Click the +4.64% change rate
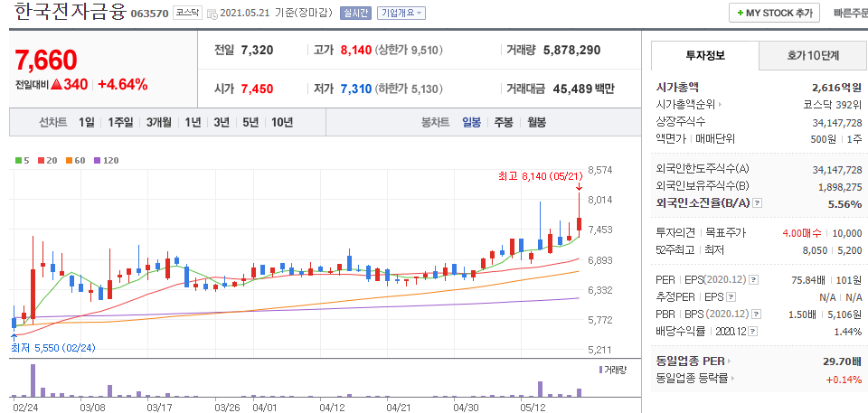Image resolution: width=868 pixels, height=413 pixels. tap(123, 85)
